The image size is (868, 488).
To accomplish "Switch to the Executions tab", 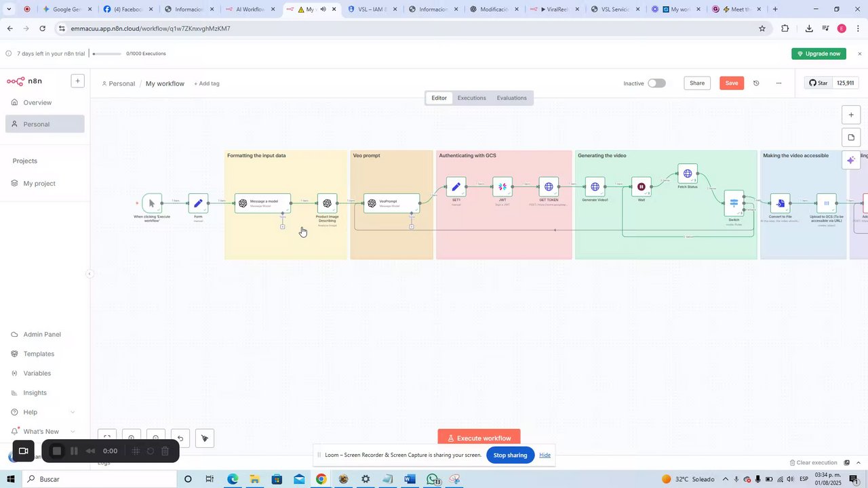I will point(471,98).
